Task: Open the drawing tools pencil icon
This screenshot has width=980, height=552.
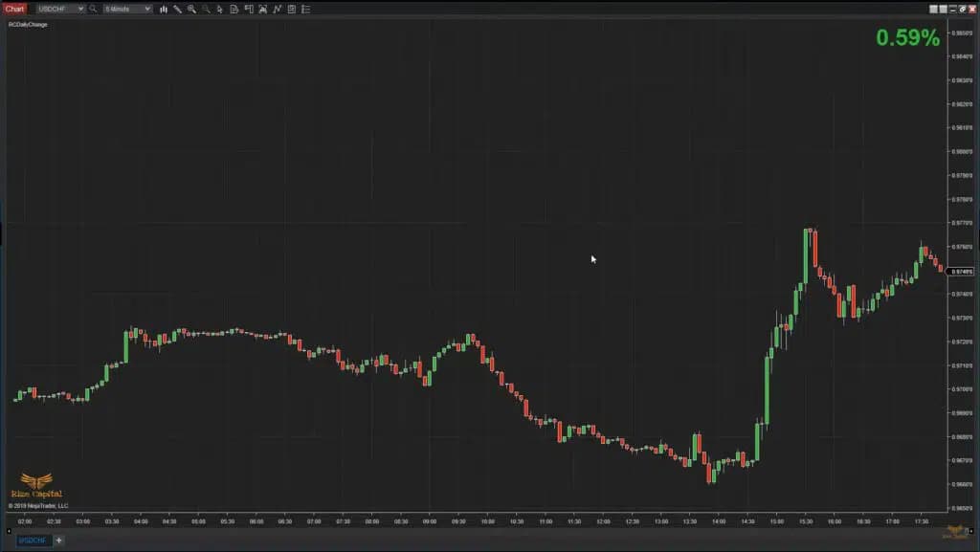Action: 177,9
